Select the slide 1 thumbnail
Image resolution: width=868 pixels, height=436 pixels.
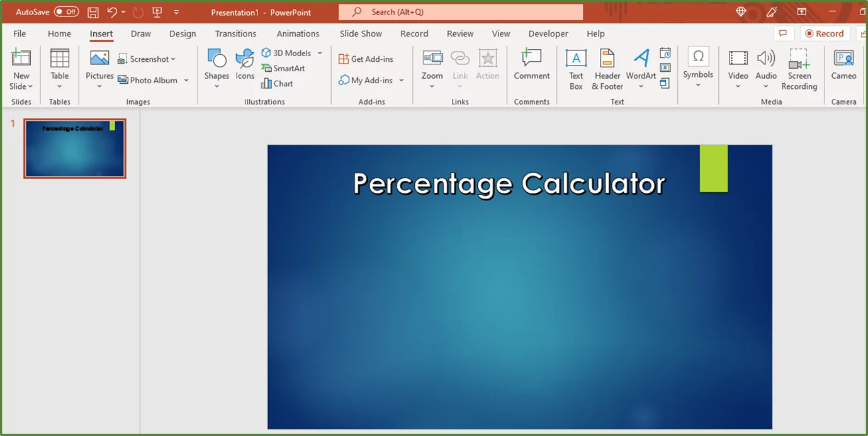[x=74, y=148]
